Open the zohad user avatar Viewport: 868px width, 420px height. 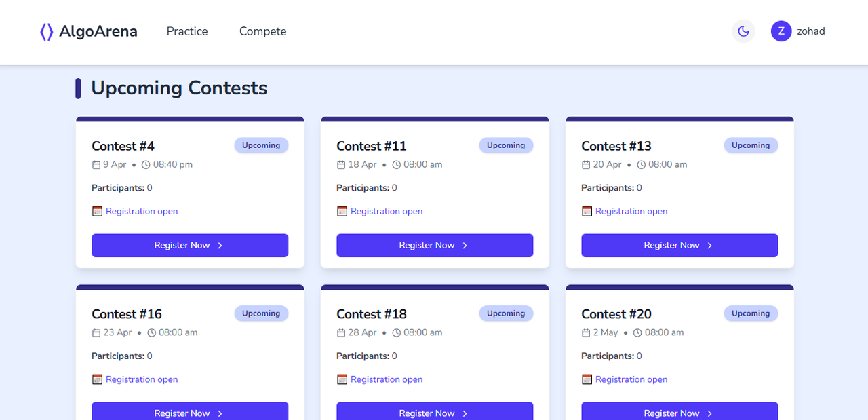781,31
